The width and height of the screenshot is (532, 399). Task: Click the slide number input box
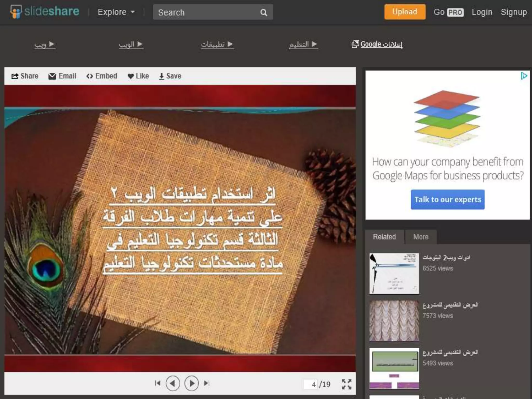pos(311,384)
